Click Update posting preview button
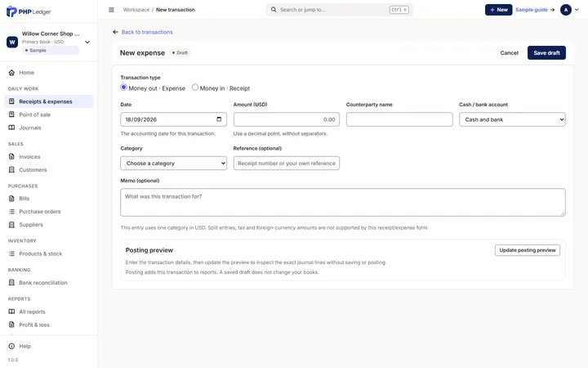Image resolution: width=588 pixels, height=368 pixels. [x=528, y=250]
